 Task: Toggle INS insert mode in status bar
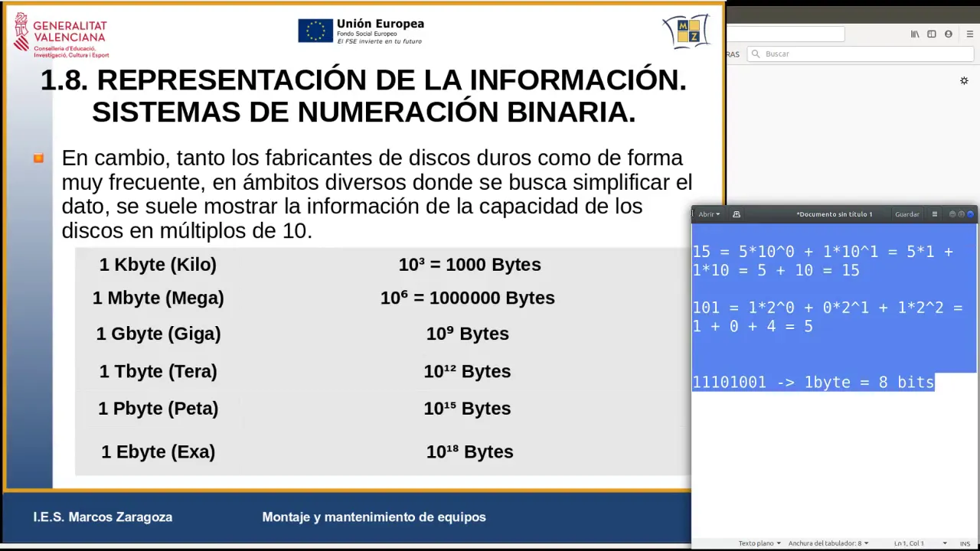click(x=965, y=543)
